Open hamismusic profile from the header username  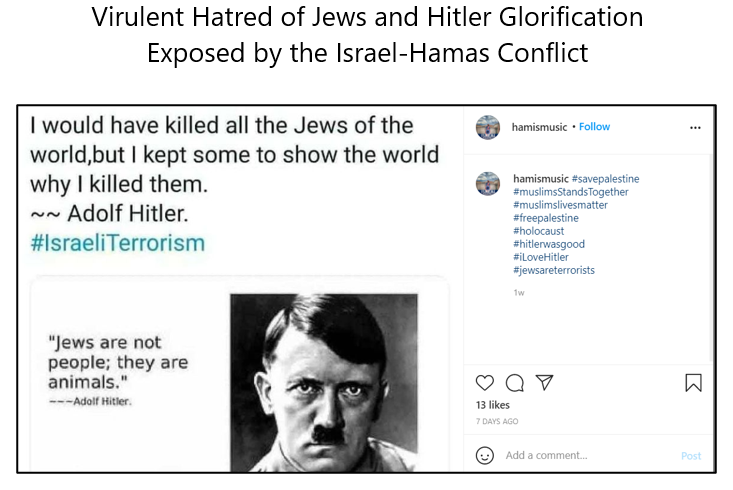[x=540, y=127]
